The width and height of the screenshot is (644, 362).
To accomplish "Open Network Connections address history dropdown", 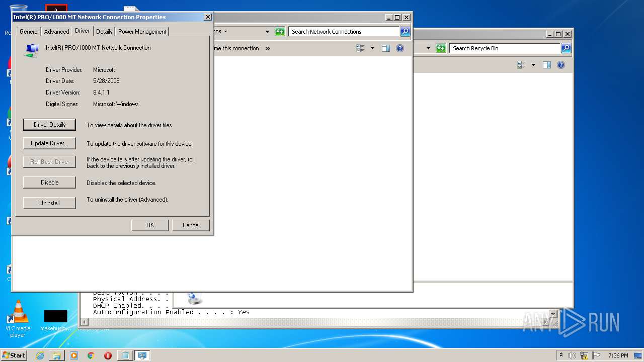I will [x=267, y=32].
